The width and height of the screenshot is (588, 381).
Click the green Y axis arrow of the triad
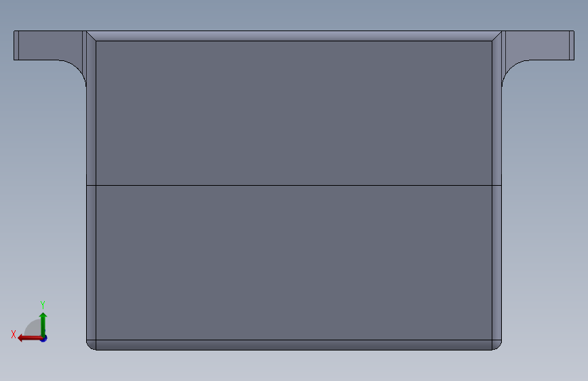point(43,323)
